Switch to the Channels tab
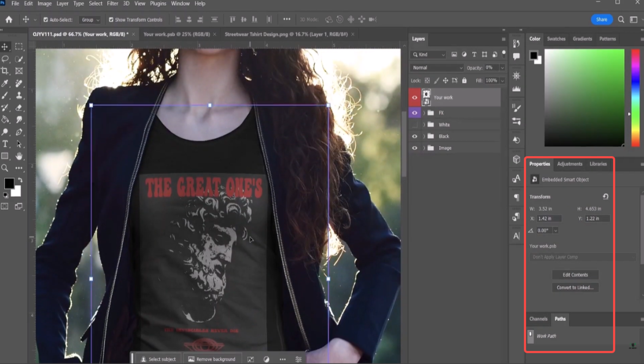The image size is (644, 364). pos(538,319)
